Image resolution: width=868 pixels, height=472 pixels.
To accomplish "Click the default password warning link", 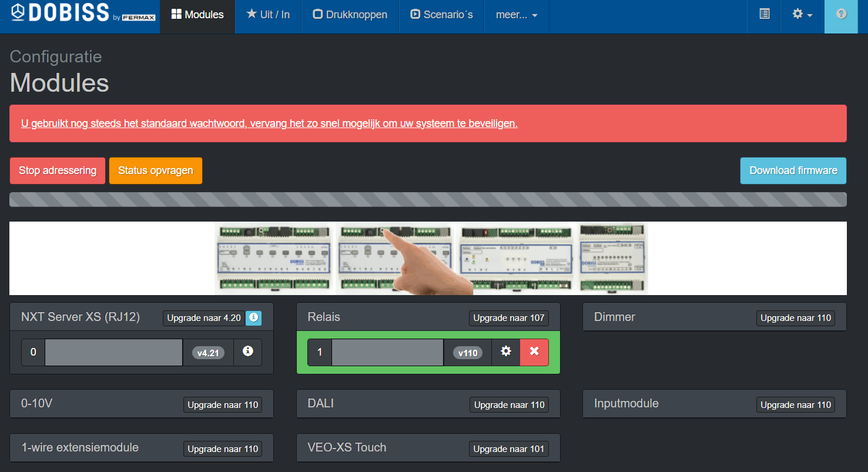I will tap(269, 123).
